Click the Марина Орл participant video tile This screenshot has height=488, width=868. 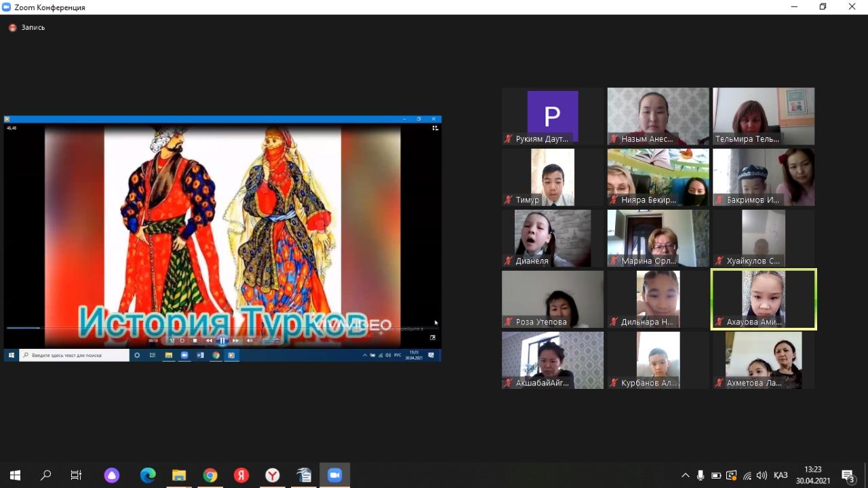658,238
